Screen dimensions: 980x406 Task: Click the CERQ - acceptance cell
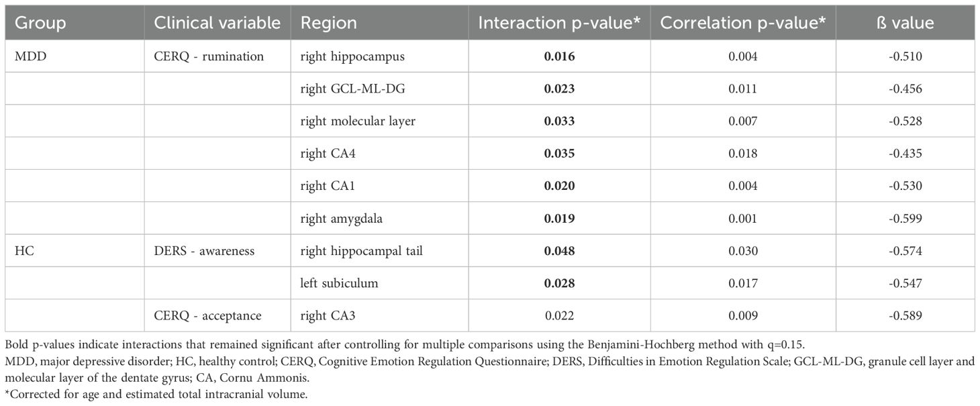208,315
